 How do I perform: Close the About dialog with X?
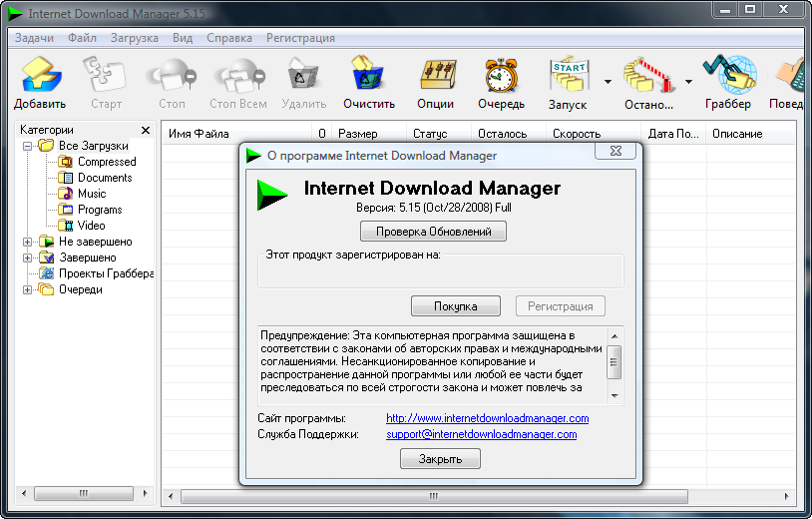click(615, 151)
